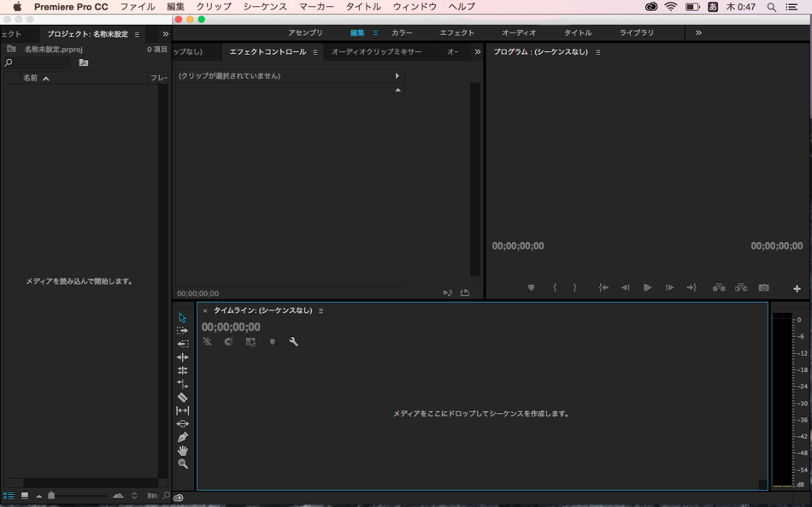Select the Slip tool
The height and width of the screenshot is (507, 812).
pos(182,410)
